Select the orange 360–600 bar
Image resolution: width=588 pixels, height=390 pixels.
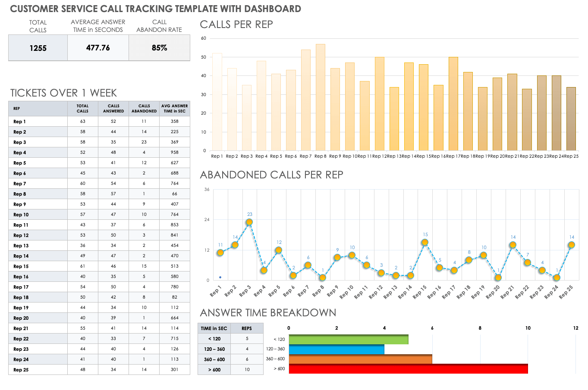click(x=360, y=359)
